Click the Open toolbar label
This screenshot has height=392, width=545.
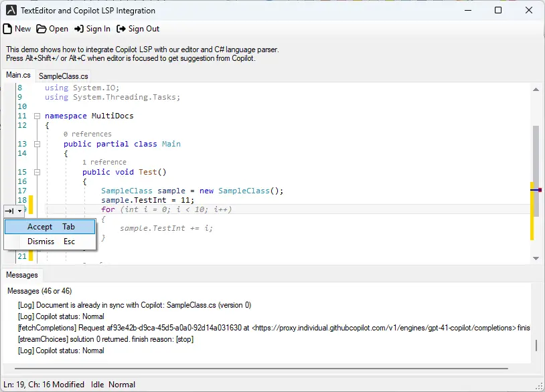[x=58, y=29]
